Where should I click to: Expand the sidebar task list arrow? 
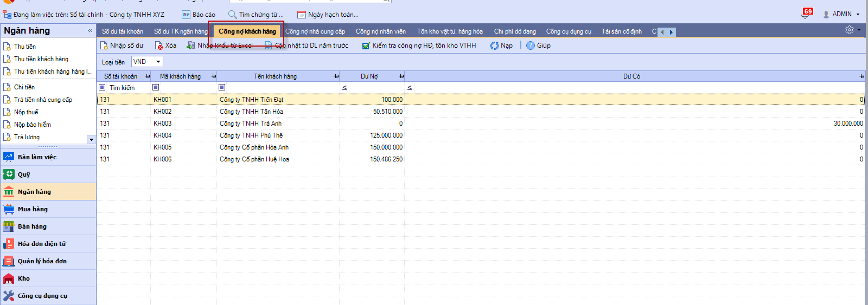click(x=91, y=139)
